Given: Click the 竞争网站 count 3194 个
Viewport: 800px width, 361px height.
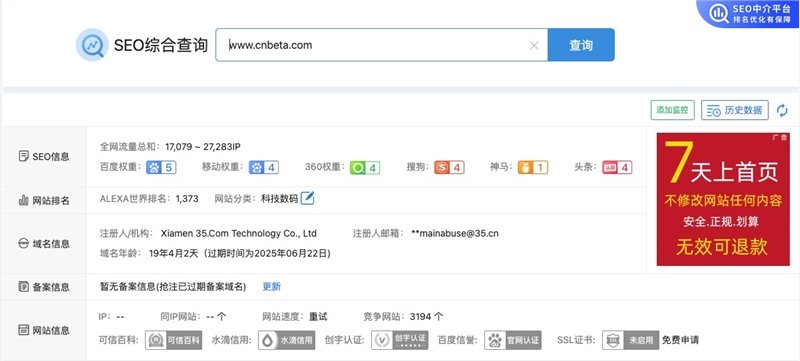Looking at the screenshot, I should coord(426,317).
